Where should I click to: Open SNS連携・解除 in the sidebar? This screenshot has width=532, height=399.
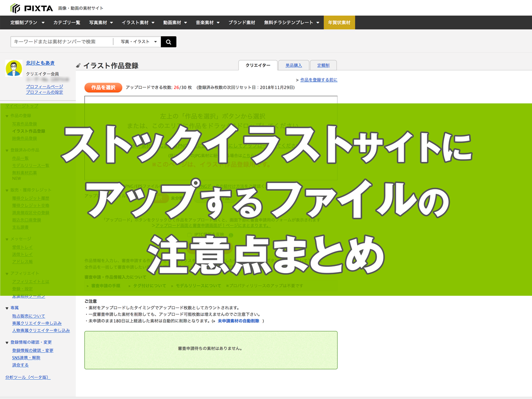[26, 358]
